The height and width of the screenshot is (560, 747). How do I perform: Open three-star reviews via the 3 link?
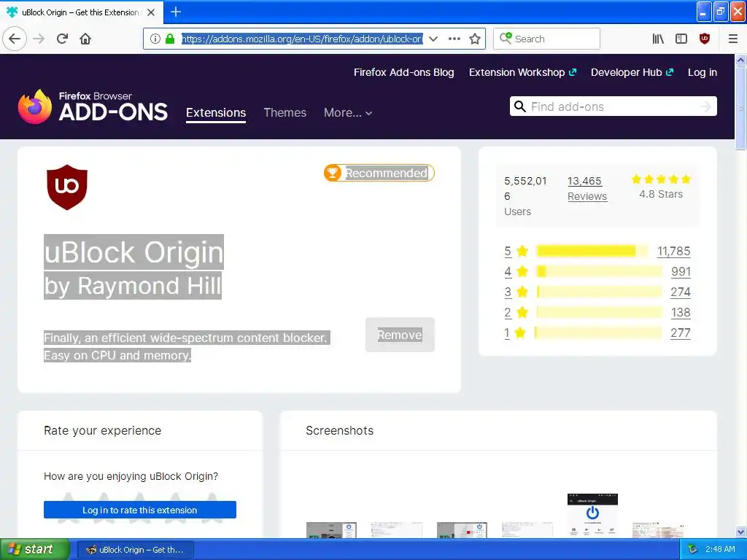pos(508,292)
